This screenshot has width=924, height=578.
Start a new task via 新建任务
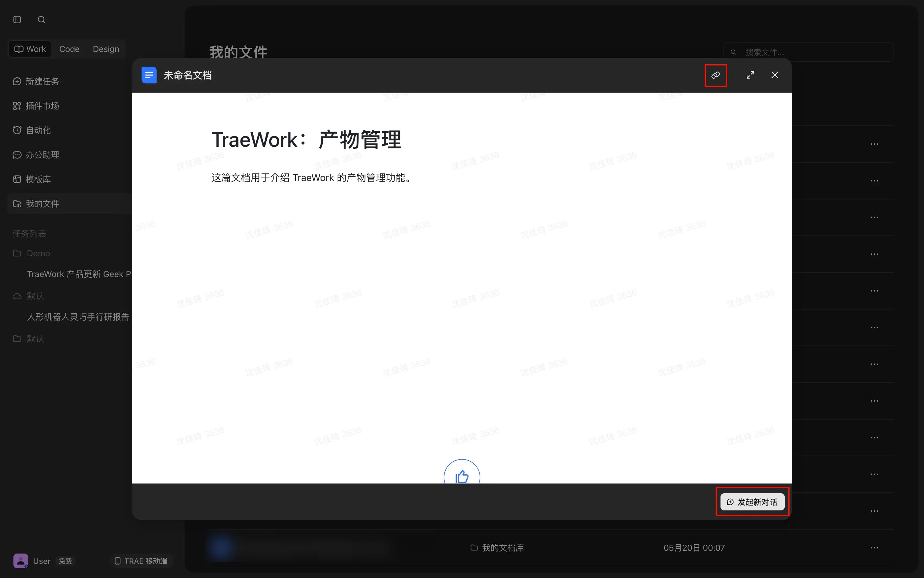(69, 81)
